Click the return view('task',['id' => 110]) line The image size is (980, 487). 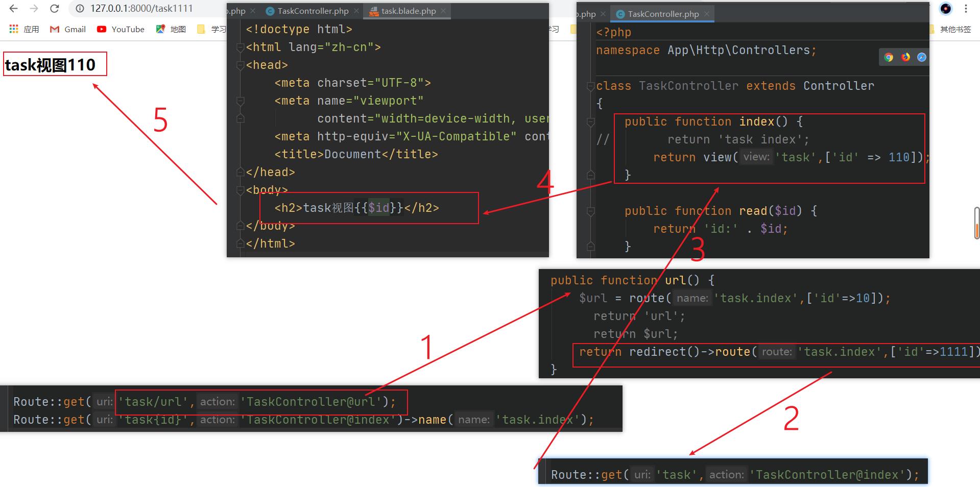tap(791, 157)
